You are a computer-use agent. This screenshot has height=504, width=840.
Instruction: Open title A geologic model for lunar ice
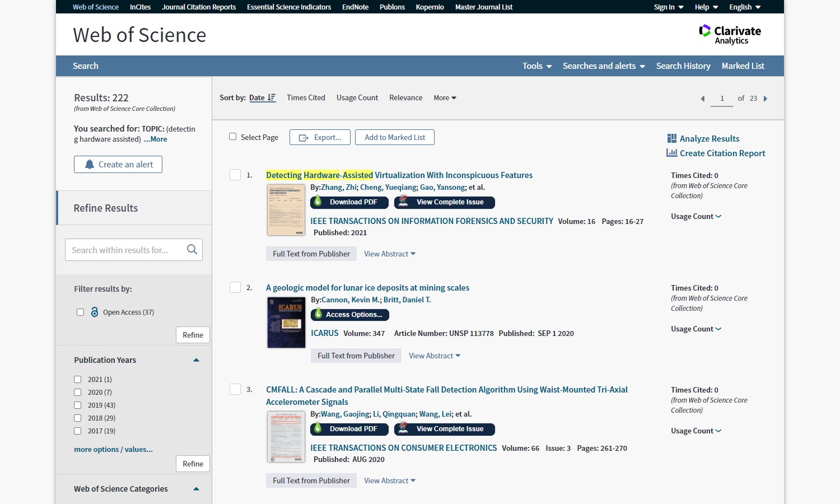[x=367, y=287]
